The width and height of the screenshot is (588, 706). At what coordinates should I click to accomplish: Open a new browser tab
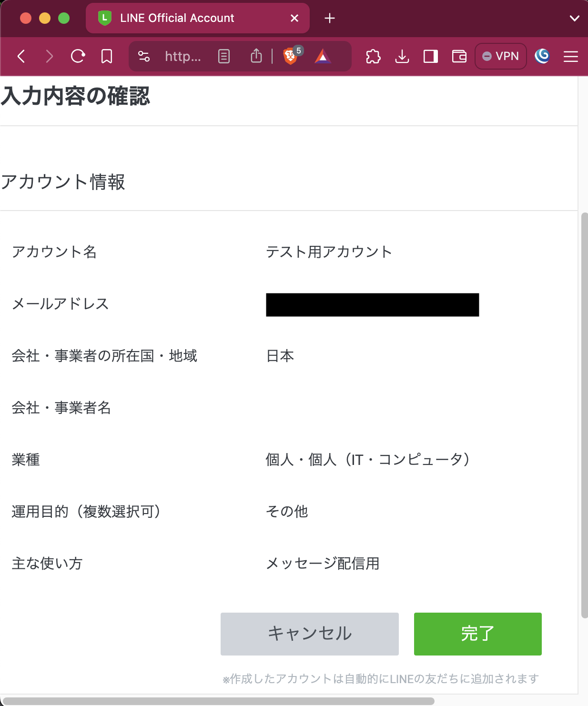[x=329, y=18]
